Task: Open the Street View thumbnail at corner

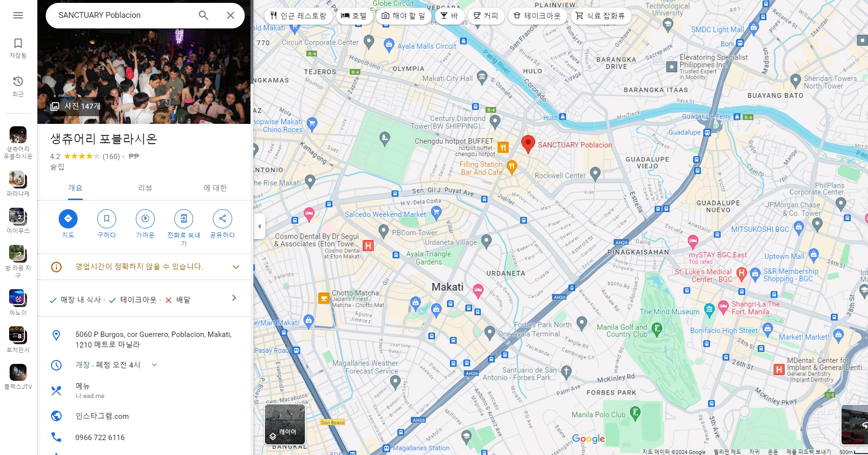Action: pos(855,424)
